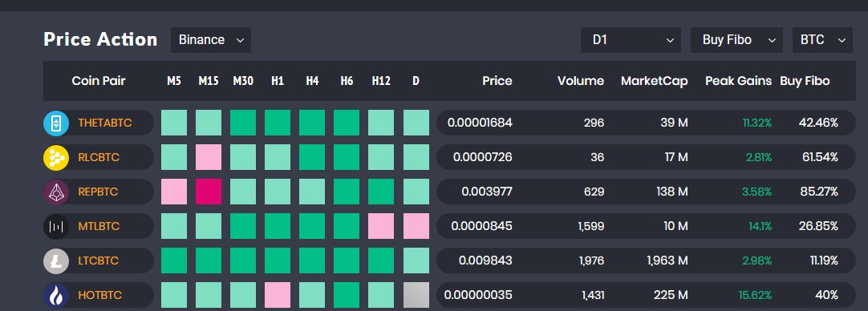This screenshot has height=311, width=868.
Task: Click the REPBTC Buy Fibo 85.27%
Action: [819, 192]
